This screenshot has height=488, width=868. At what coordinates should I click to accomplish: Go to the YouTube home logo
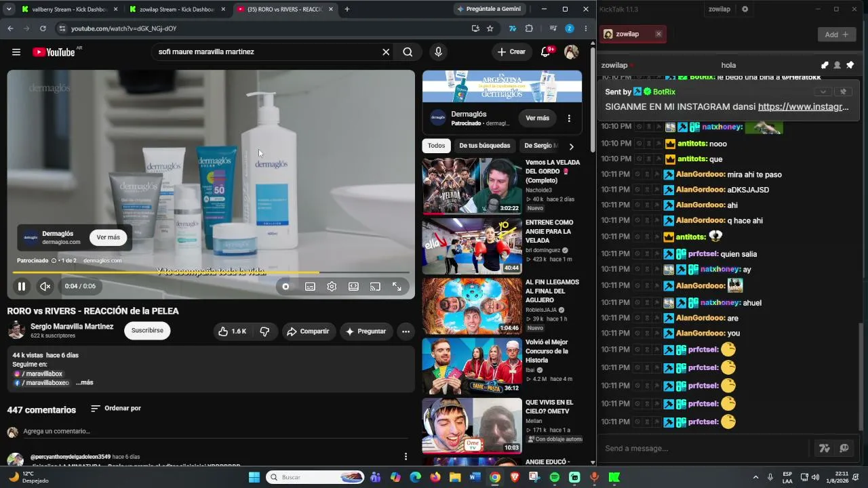[54, 52]
